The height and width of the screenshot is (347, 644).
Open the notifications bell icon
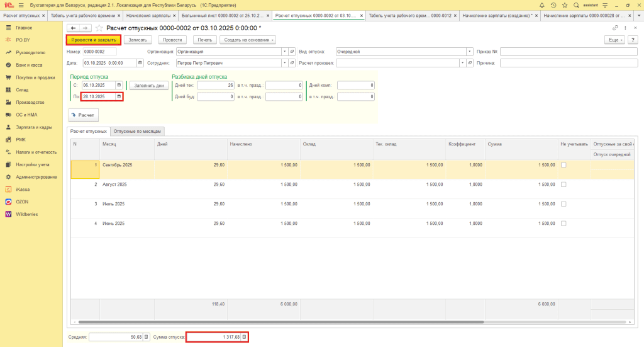point(542,5)
